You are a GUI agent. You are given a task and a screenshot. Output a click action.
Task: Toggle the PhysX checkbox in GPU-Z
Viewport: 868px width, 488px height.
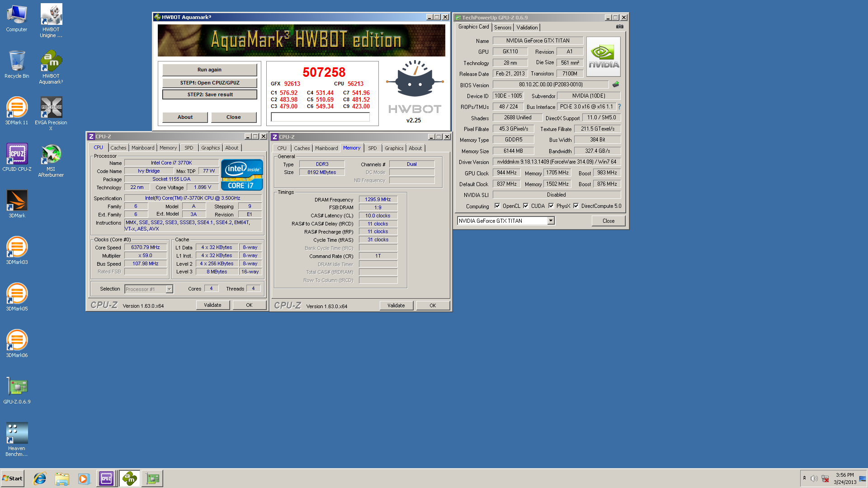[551, 206]
